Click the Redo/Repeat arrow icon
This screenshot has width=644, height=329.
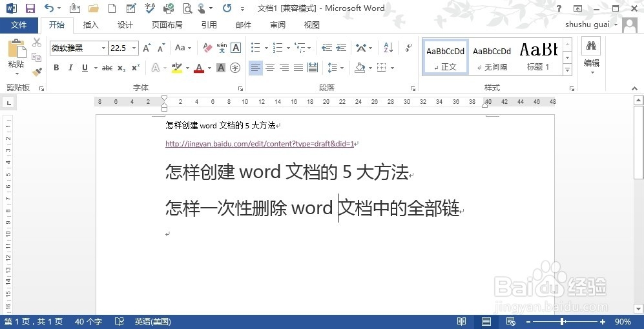(x=227, y=8)
